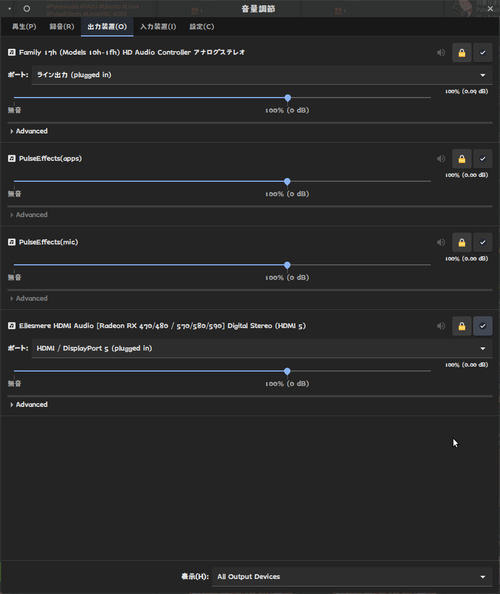Image resolution: width=500 pixels, height=594 pixels.
Task: Expand Advanced under Family 17h HD Audio Controller
Action: click(x=29, y=131)
